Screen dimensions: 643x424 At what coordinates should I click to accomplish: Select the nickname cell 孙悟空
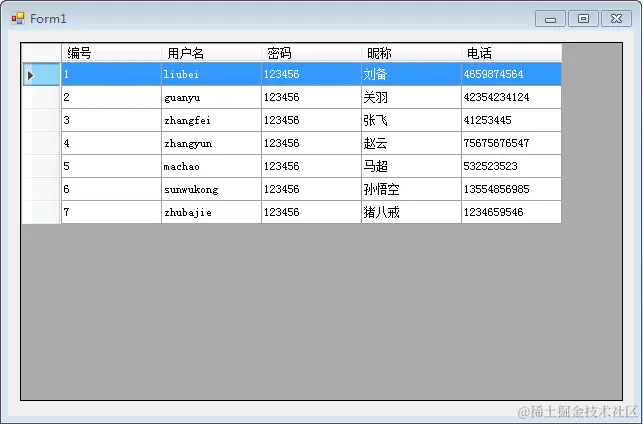point(411,189)
